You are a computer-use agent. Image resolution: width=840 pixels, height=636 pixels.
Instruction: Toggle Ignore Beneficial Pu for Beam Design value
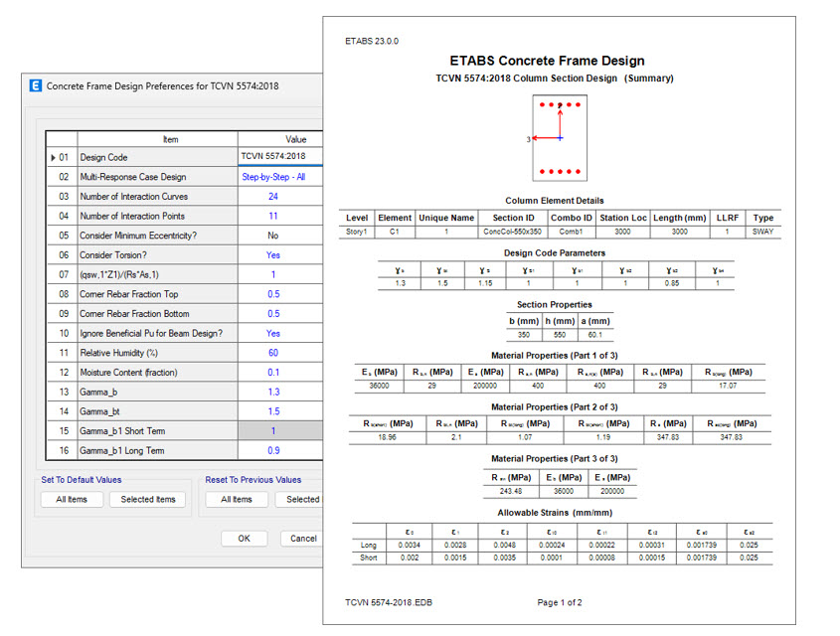pos(273,334)
